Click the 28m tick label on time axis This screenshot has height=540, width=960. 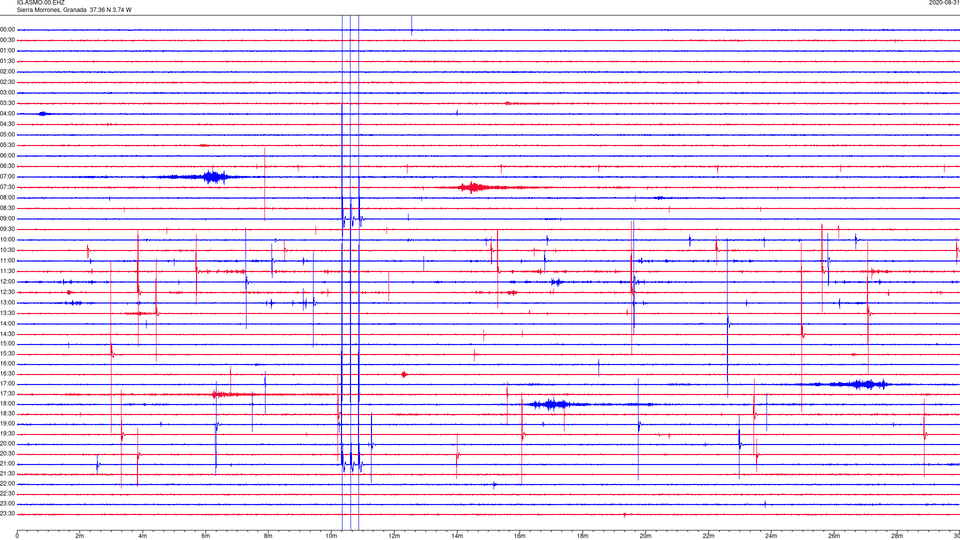[897, 536]
